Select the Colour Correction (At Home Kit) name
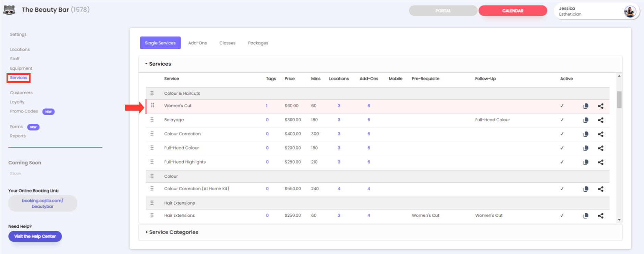The width and height of the screenshot is (644, 254). [196, 189]
